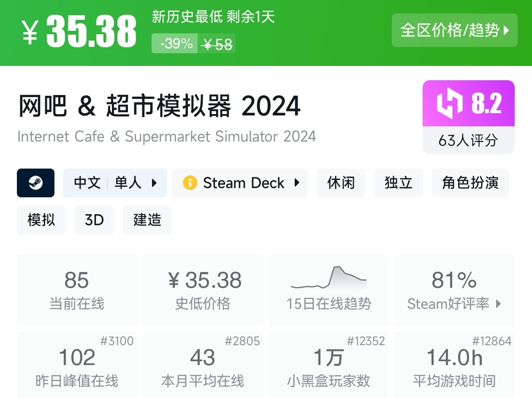532x398 pixels.
Task: Select the 休闲 tag
Action: point(341,183)
